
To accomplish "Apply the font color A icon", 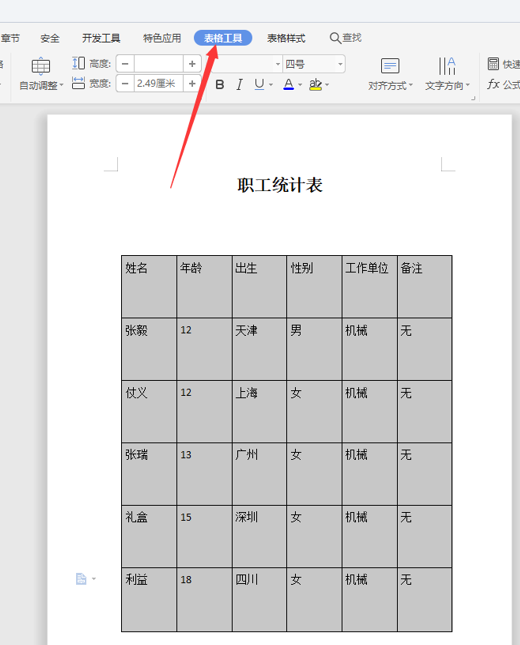I will pos(289,84).
